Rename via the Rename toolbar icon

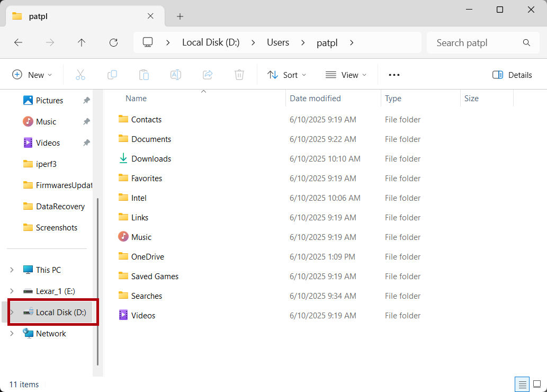click(175, 75)
